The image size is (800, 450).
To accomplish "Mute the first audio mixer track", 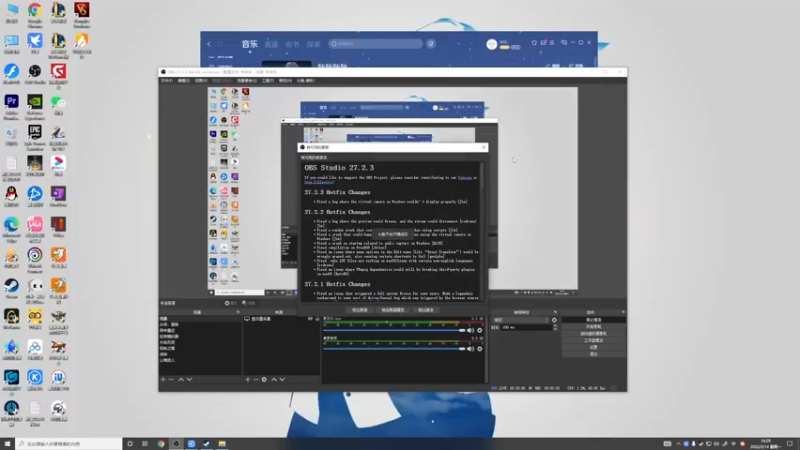I will (470, 331).
